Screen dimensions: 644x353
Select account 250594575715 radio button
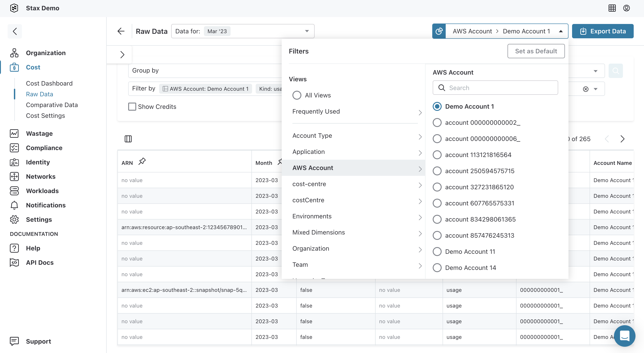437,171
